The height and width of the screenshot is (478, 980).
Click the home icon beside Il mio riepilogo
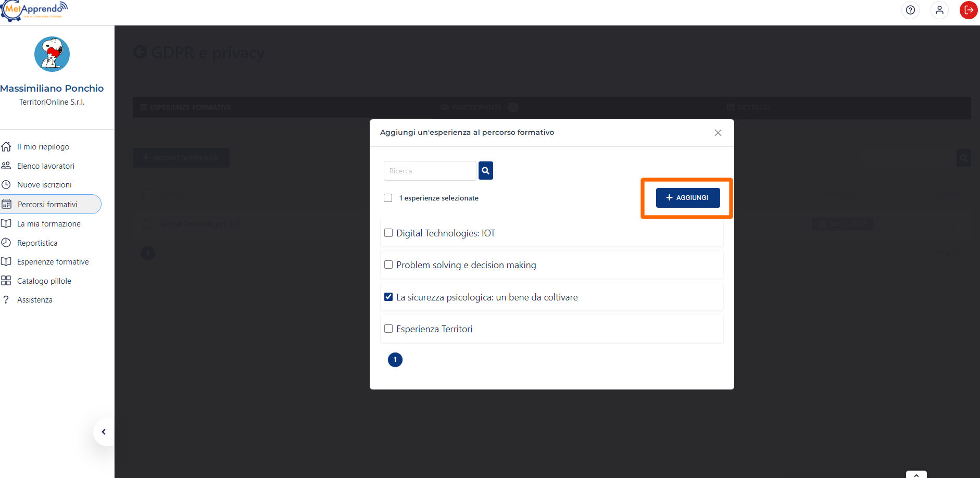[x=6, y=146]
